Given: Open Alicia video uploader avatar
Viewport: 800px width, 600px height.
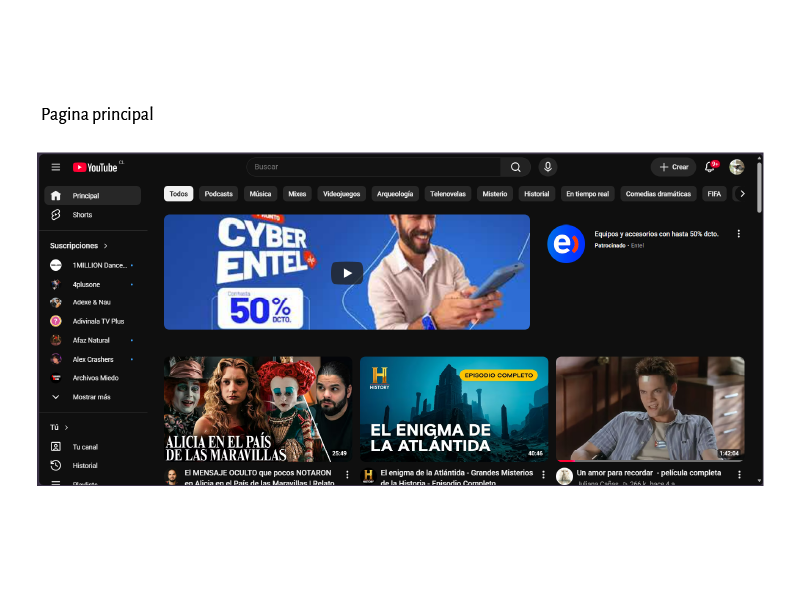Looking at the screenshot, I should (x=172, y=477).
